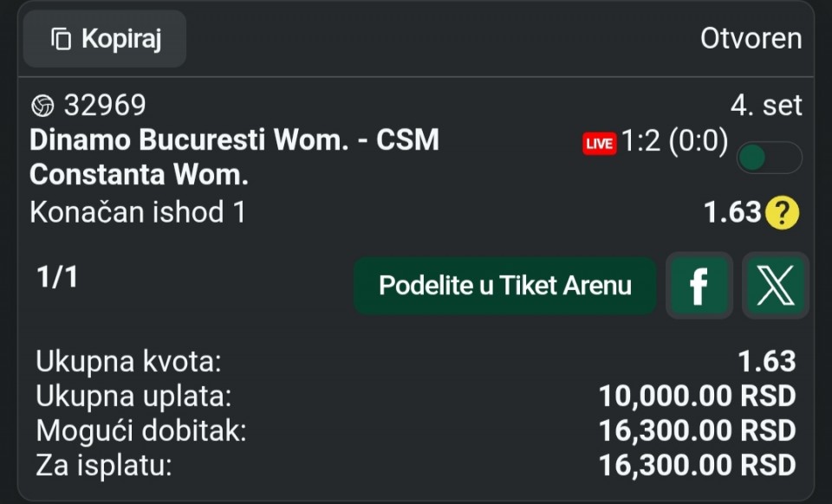The height and width of the screenshot is (504, 832).
Task: Click the Mogući dobitak amount of 16,300.00 RSD
Action: pyautogui.click(x=697, y=430)
